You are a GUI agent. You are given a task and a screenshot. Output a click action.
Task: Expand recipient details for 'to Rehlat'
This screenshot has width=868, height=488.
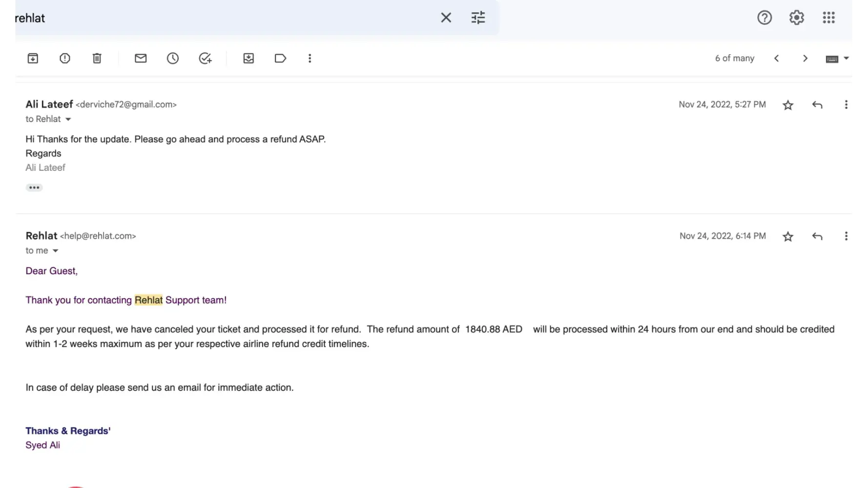(68, 120)
